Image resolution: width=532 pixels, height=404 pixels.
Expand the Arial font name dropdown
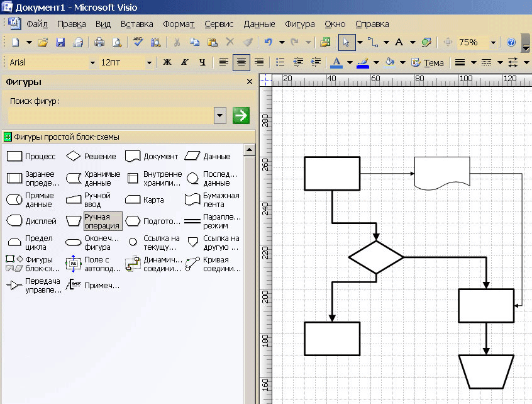(92, 62)
